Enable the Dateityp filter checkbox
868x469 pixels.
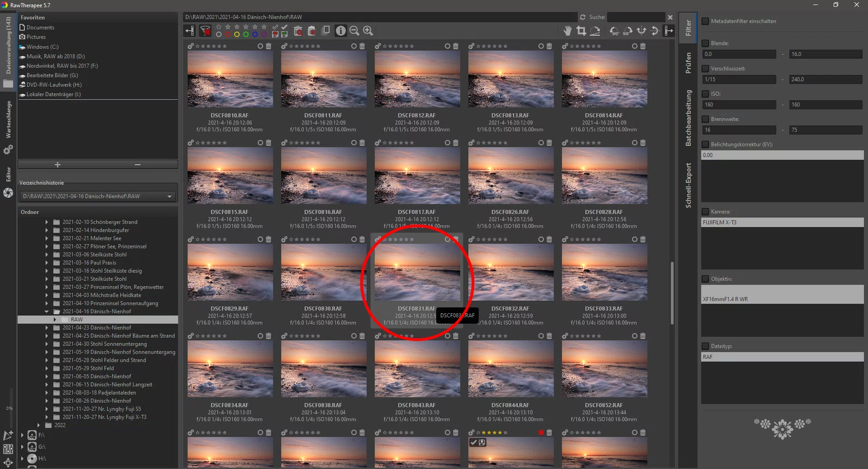705,346
